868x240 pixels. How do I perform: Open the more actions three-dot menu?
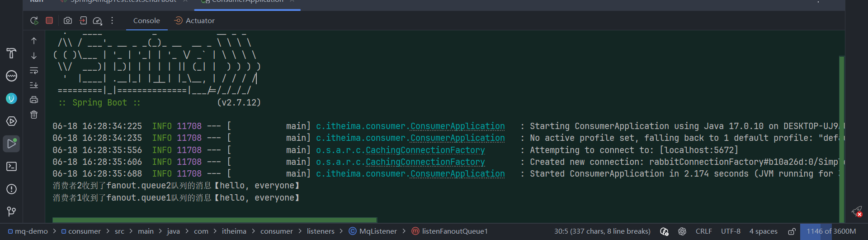tap(112, 20)
